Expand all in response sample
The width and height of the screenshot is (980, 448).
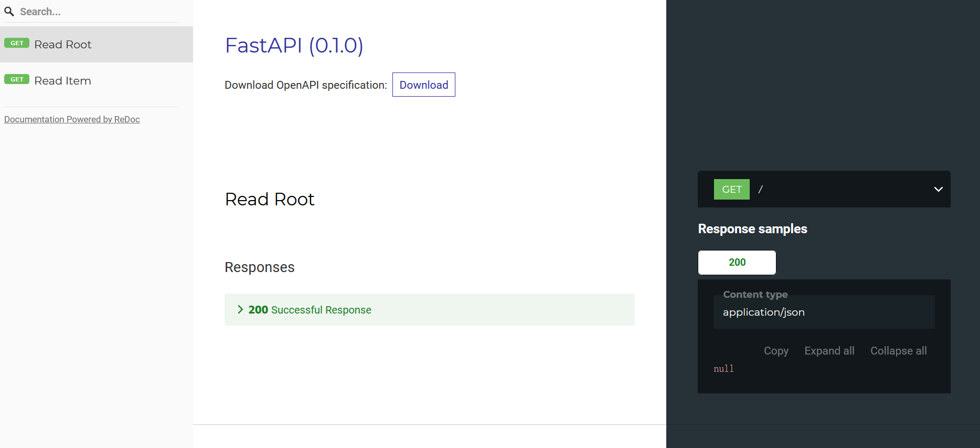(x=829, y=351)
